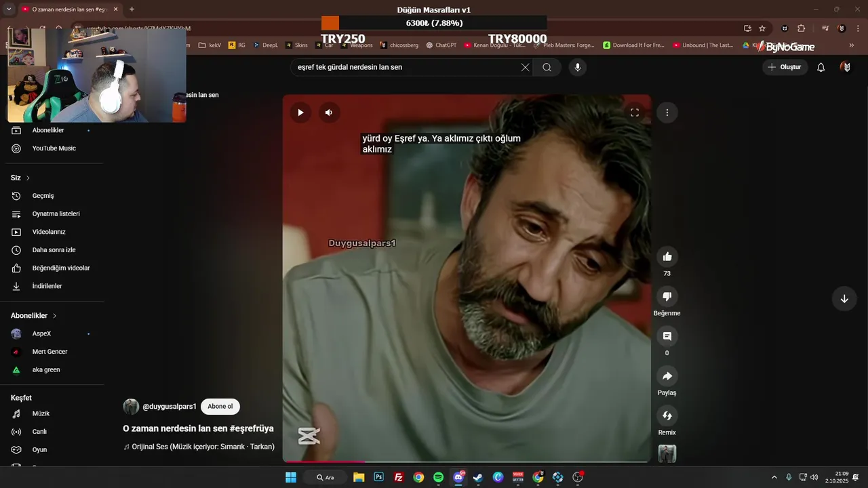Open fullscreen mode on the Short

(x=635, y=113)
